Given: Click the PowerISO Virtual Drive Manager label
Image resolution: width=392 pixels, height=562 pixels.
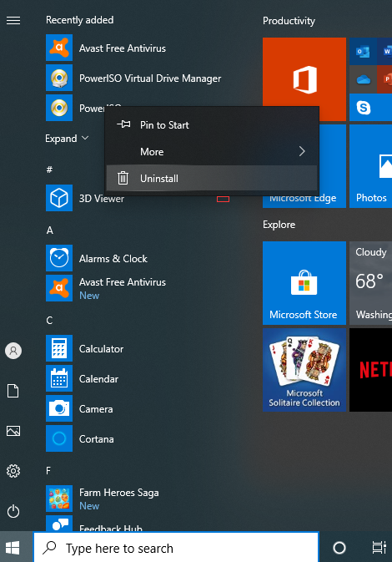Looking at the screenshot, I should [x=150, y=78].
